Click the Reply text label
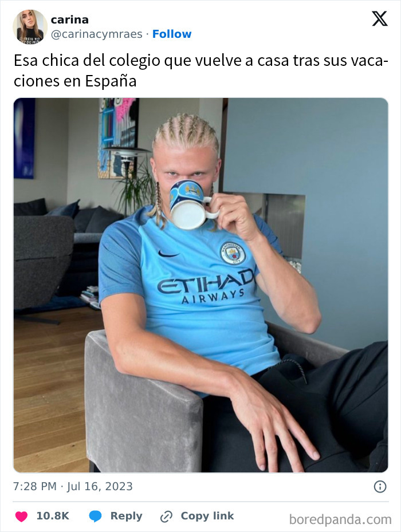The height and width of the screenshot is (532, 401). 126,516
